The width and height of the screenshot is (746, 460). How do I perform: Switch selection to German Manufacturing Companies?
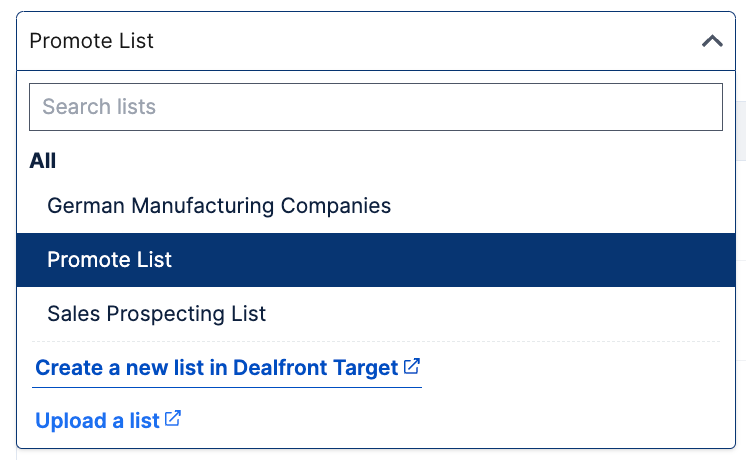[219, 206]
